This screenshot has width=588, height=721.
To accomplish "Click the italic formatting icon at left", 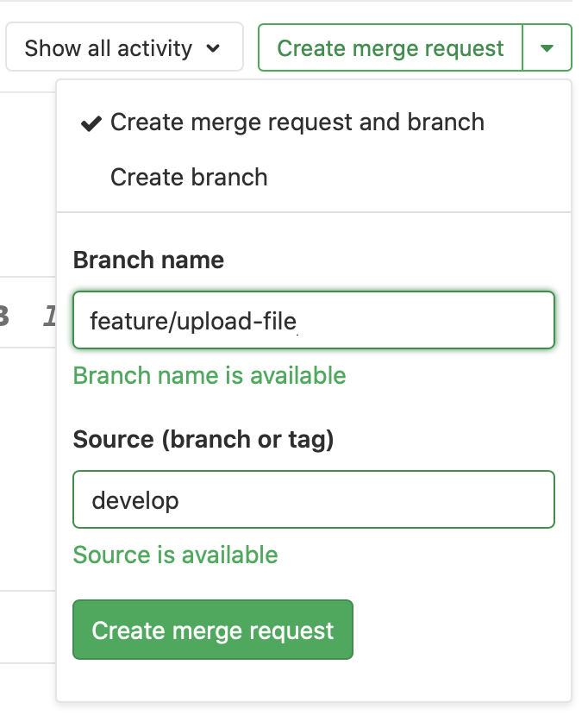I will (x=50, y=317).
